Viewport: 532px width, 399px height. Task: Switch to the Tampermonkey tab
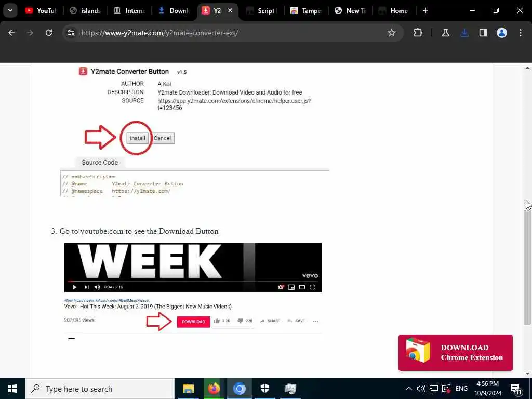[306, 10]
